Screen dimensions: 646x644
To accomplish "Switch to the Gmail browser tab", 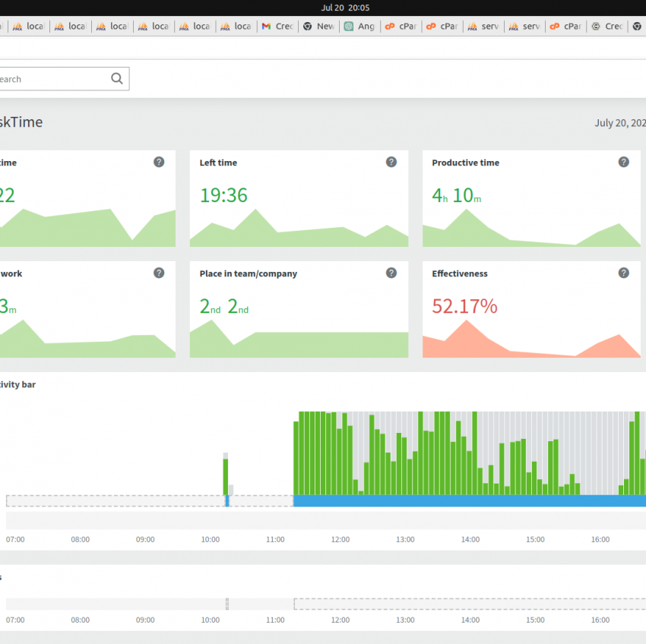I will pos(277,27).
